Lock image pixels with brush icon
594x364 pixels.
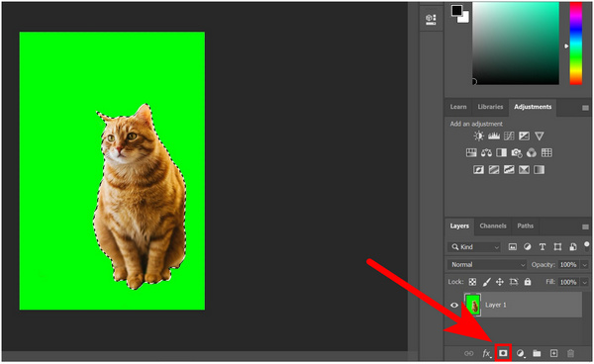point(487,282)
